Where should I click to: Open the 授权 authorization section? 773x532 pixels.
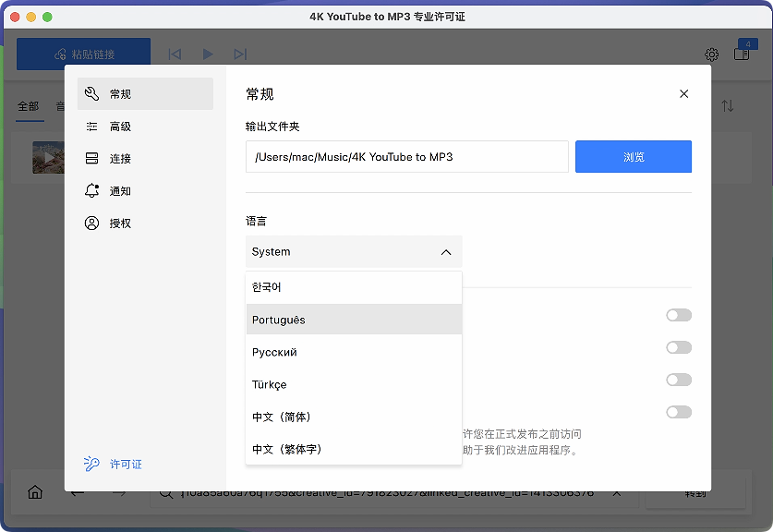120,224
